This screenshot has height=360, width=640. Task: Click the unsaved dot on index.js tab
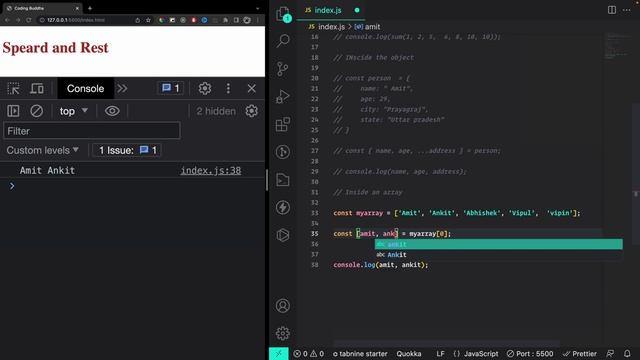coord(357,10)
